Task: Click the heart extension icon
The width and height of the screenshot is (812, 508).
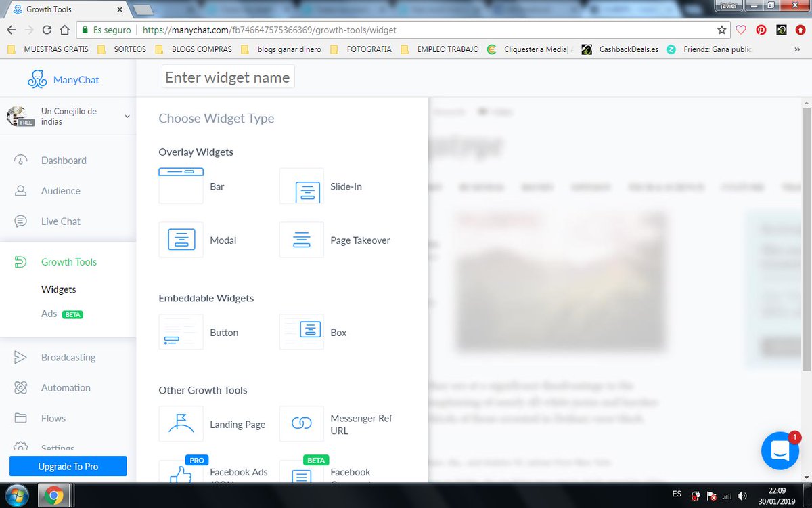Action: [741, 30]
